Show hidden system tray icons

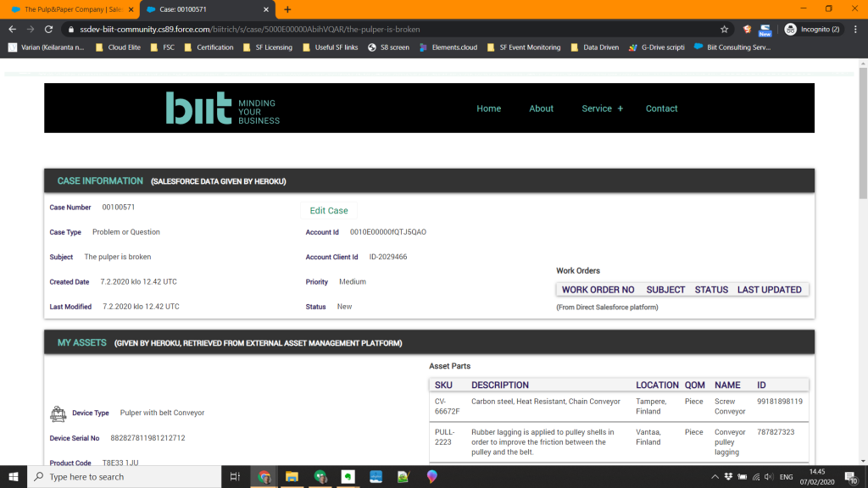715,476
